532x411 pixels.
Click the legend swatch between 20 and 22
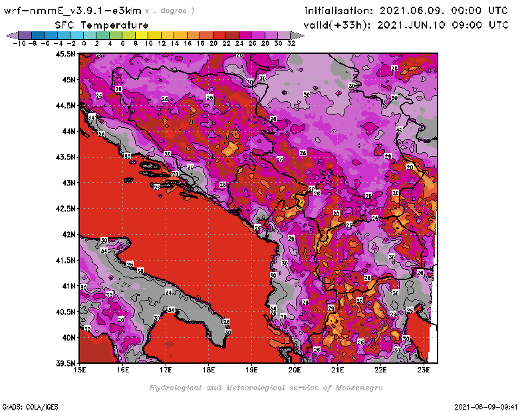tap(219, 35)
